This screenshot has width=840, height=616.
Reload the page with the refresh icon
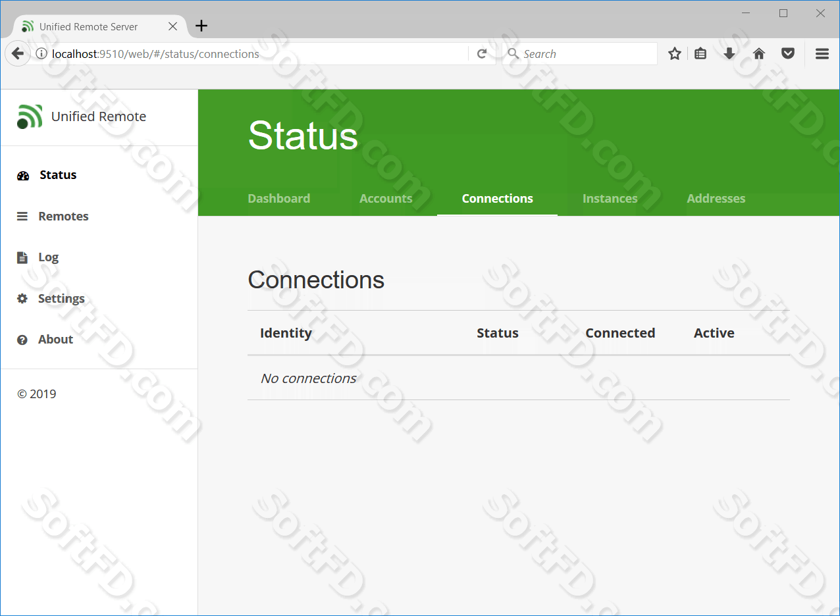[482, 54]
